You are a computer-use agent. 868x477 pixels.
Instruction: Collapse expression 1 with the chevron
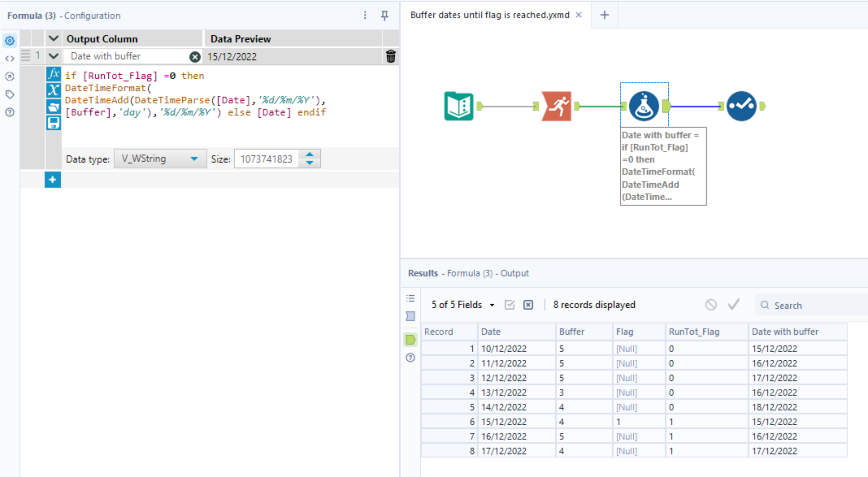click(54, 56)
